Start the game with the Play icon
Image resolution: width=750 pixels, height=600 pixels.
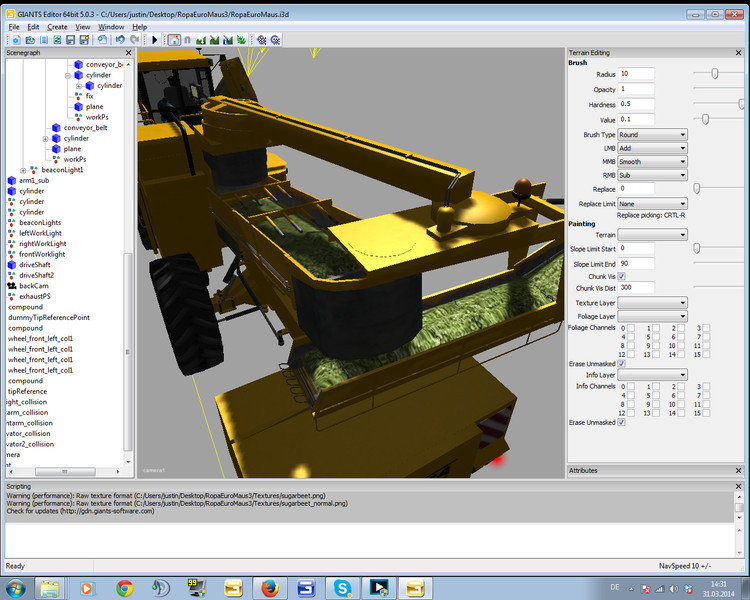click(154, 40)
